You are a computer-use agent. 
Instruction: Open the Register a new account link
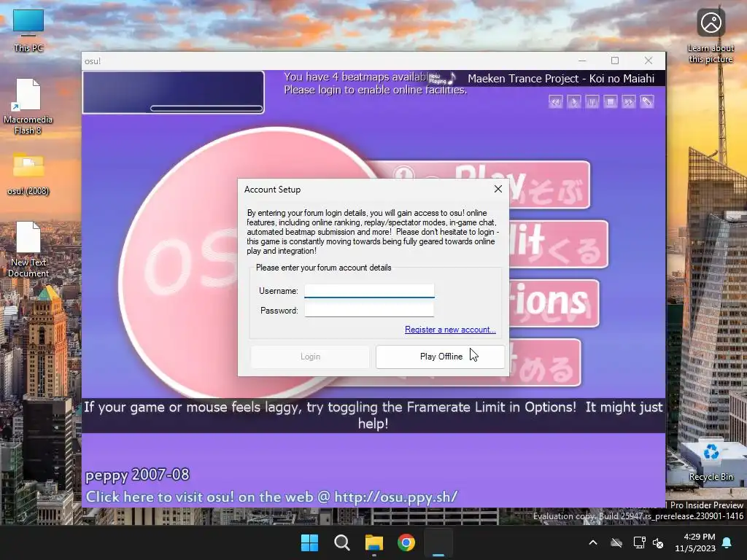coord(450,330)
